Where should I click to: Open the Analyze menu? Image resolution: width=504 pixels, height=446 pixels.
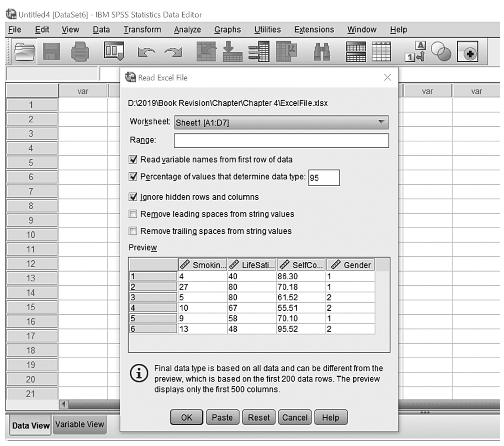tap(187, 29)
